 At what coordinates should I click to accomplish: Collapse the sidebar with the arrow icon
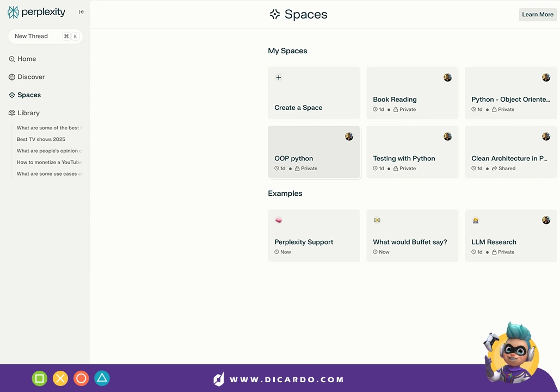(x=82, y=12)
